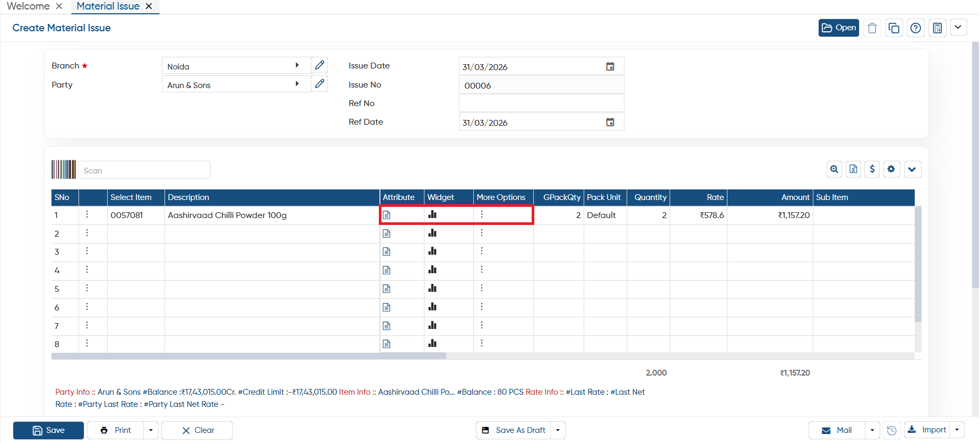Image resolution: width=980 pixels, height=443 pixels.
Task: Click the Excel export icon above grid
Action: (853, 169)
